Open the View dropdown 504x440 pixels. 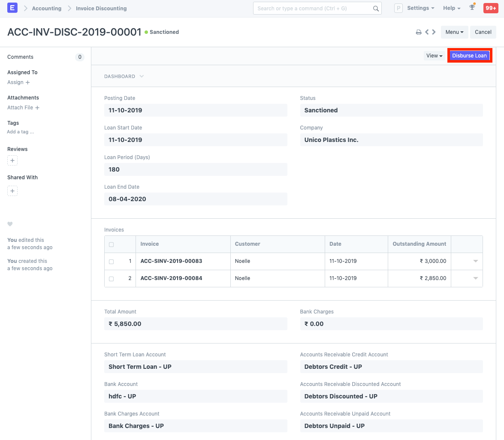434,56
